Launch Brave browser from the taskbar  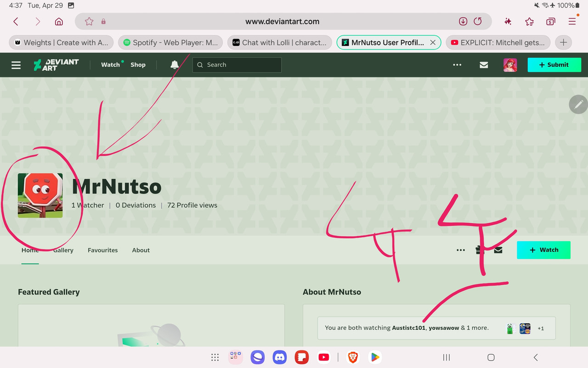[353, 357]
